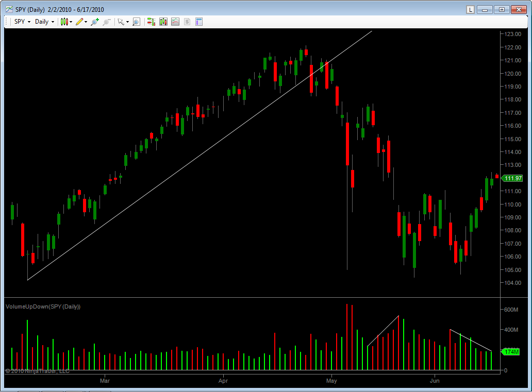Open the Daily interval dropdown

tap(44, 22)
